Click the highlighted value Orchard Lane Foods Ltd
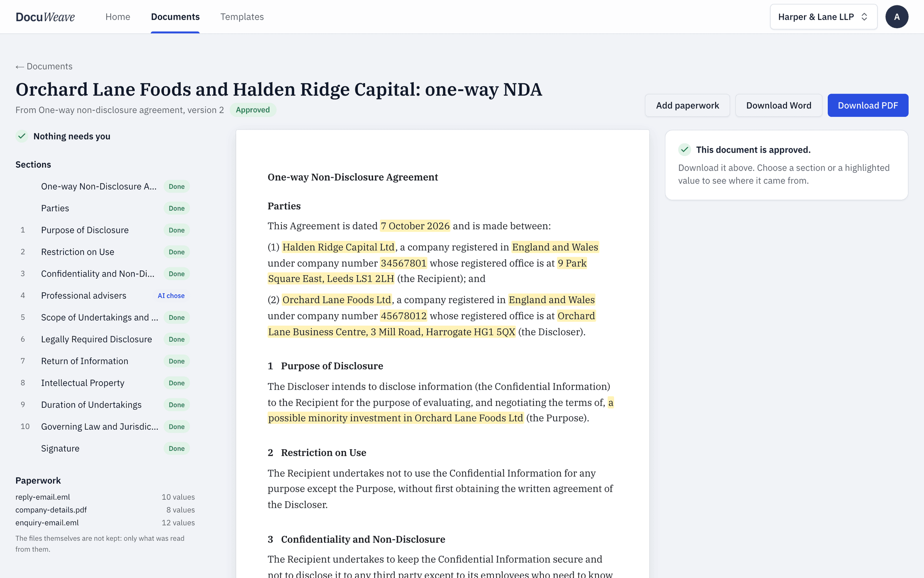The width and height of the screenshot is (924, 578). [336, 300]
